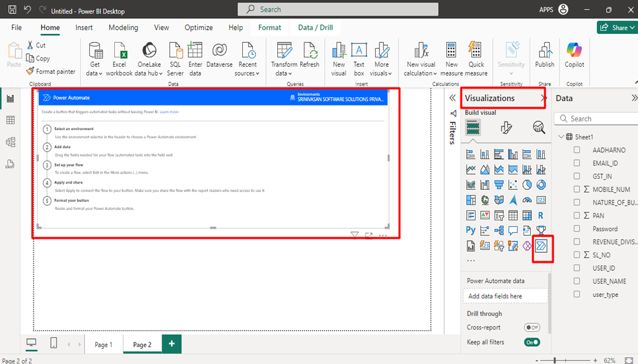
Task: Open Copilot from the ribbon
Action: coord(574,55)
